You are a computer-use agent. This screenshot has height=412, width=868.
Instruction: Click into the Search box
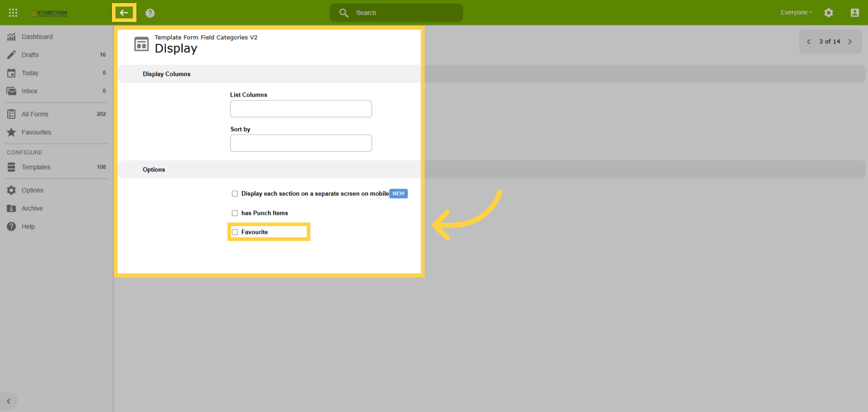tap(396, 13)
